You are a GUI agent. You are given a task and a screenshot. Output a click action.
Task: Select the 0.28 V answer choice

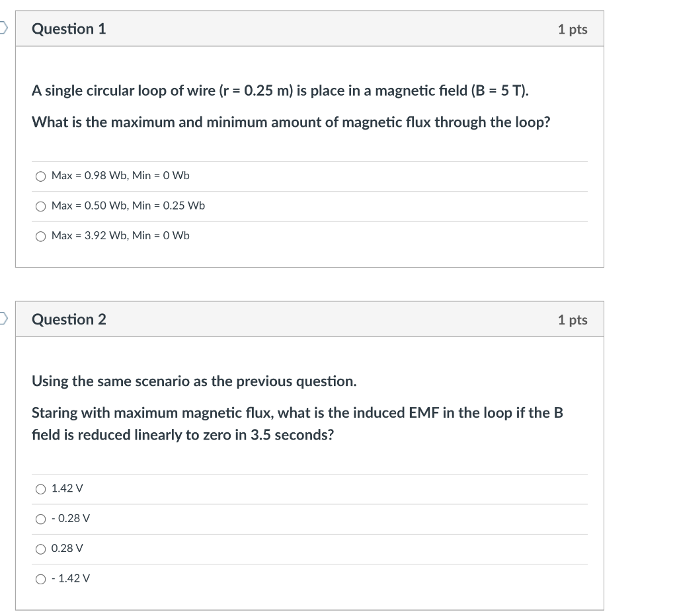point(40,549)
